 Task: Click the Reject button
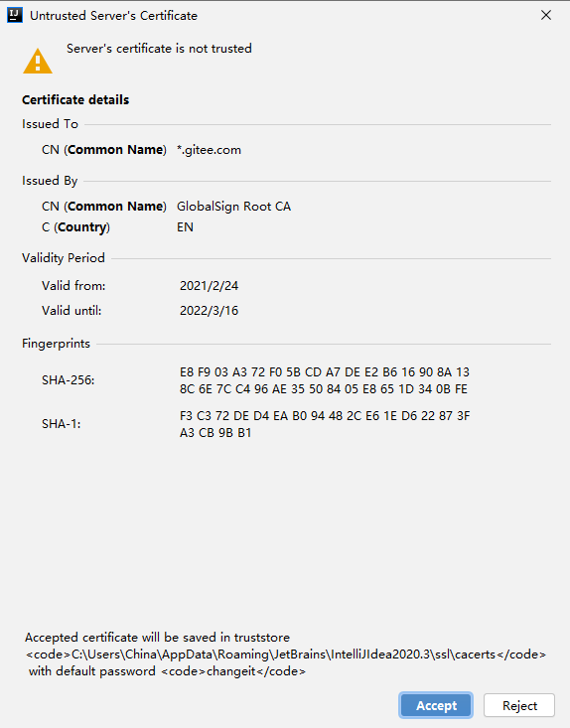coord(519,705)
